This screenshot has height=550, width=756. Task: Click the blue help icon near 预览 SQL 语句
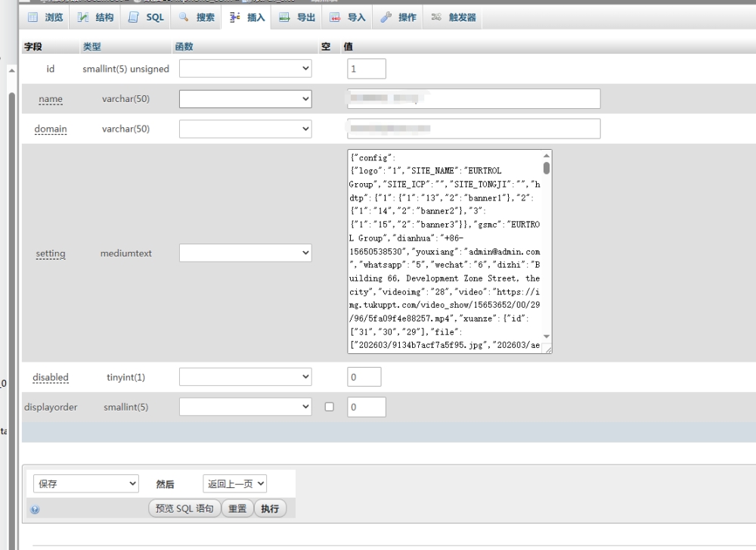[x=35, y=510]
